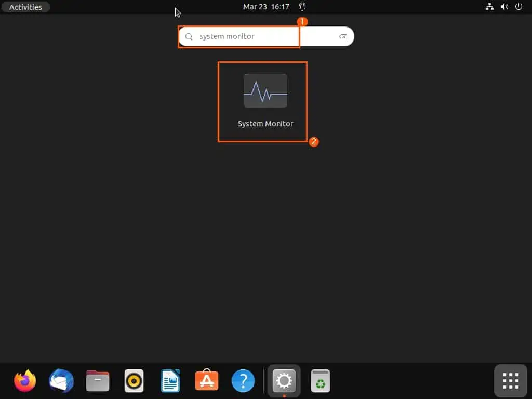
Task: Open the Help question mark app
Action: 243,381
